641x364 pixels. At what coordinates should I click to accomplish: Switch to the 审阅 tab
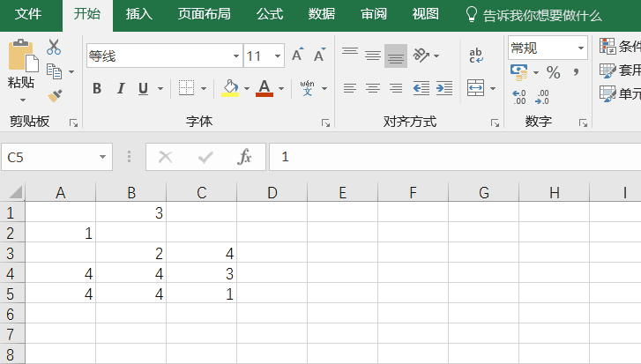[374, 14]
